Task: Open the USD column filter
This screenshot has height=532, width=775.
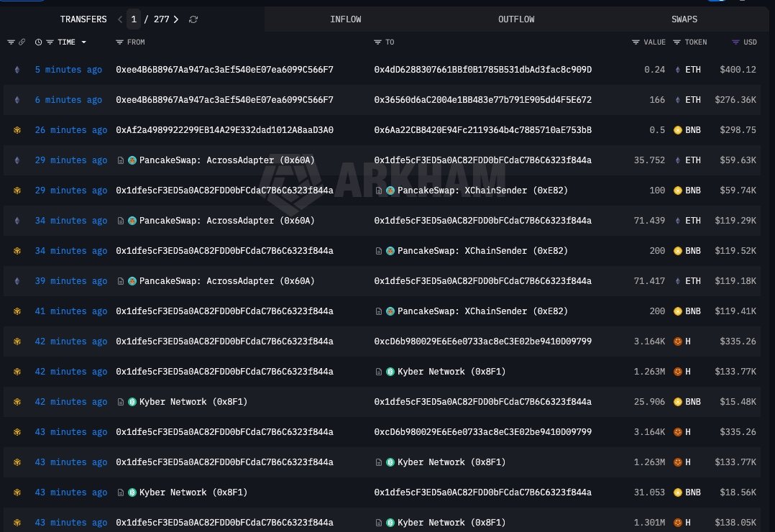Action: (735, 42)
